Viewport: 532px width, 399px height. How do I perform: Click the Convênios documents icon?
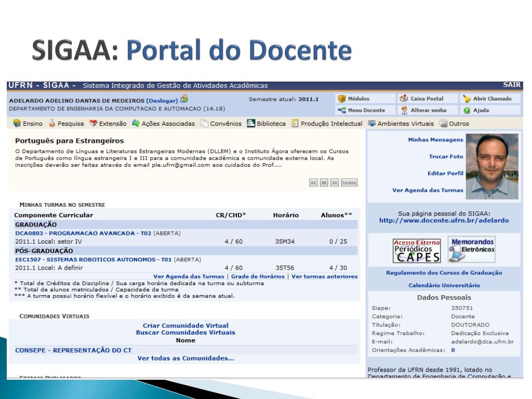[204, 123]
